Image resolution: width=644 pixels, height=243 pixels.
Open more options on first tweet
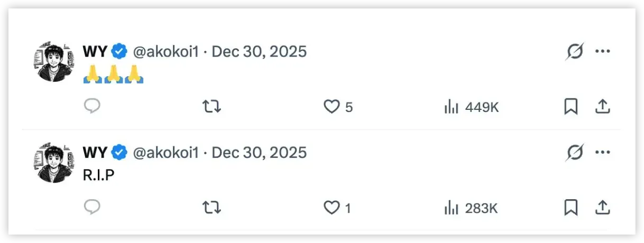(x=603, y=51)
